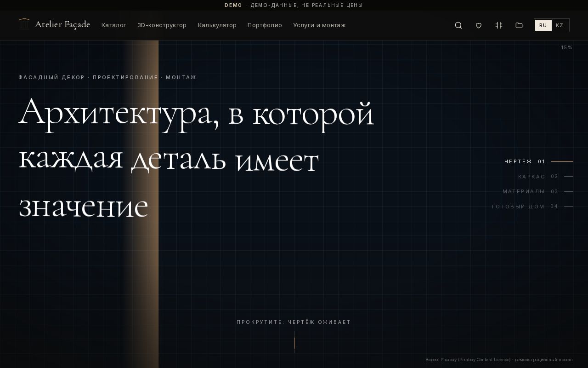The height and width of the screenshot is (368, 588).
Task: Open the Портфолио menu item
Action: pyautogui.click(x=265, y=25)
